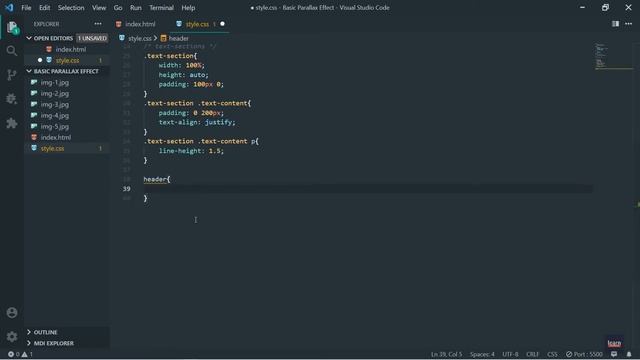The image size is (640, 360).
Task: Open the Run and Debug view
Action: tap(12, 99)
